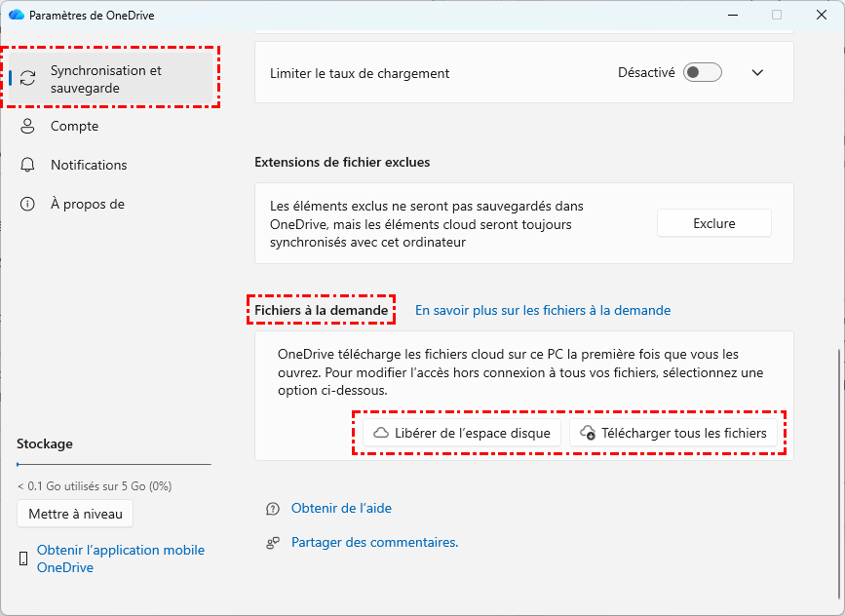The width and height of the screenshot is (845, 616).
Task: Click Libérer de l'espace disque button
Action: (x=462, y=433)
